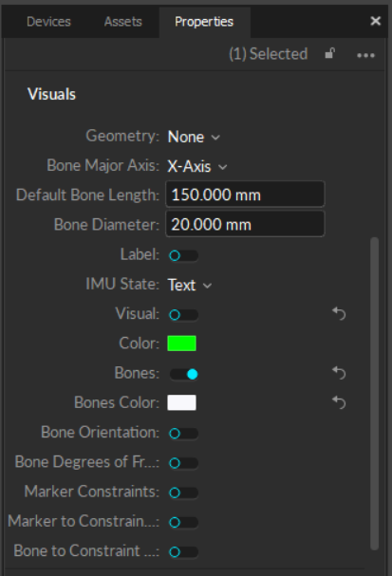The height and width of the screenshot is (576, 392).
Task: Open the IMU State dropdown
Action: point(190,285)
